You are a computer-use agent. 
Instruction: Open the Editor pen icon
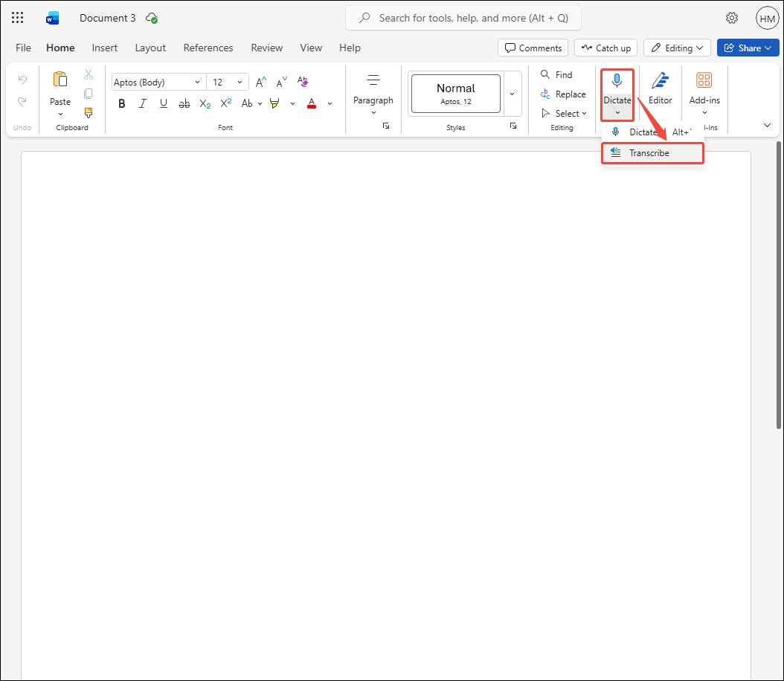(661, 80)
